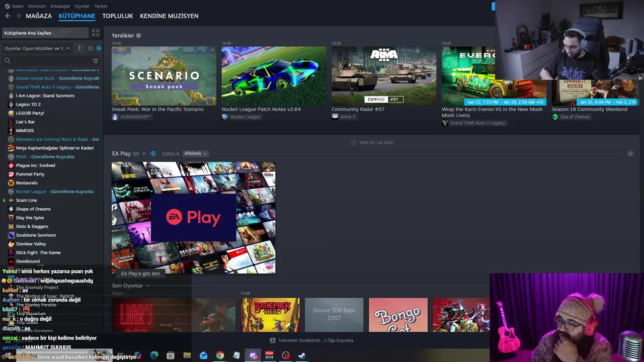The height and width of the screenshot is (362, 644).
Task: Select KÜTÜPHANE tab
Action: click(x=77, y=16)
